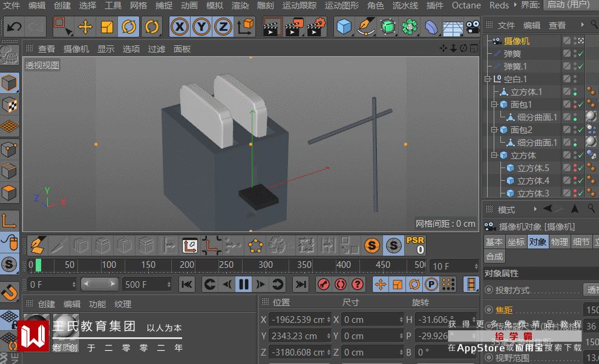599x364 pixels.
Task: Open the 合成 attribute tab
Action: coord(494,256)
